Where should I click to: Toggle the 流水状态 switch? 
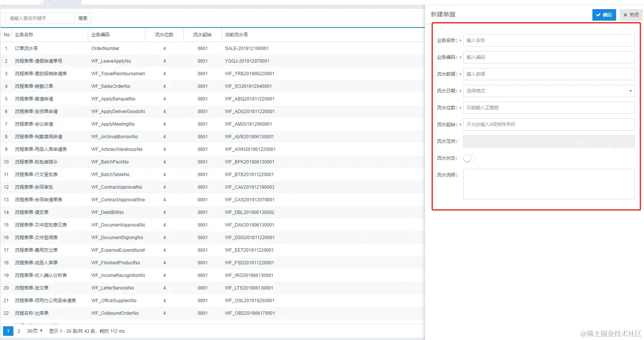coord(469,158)
